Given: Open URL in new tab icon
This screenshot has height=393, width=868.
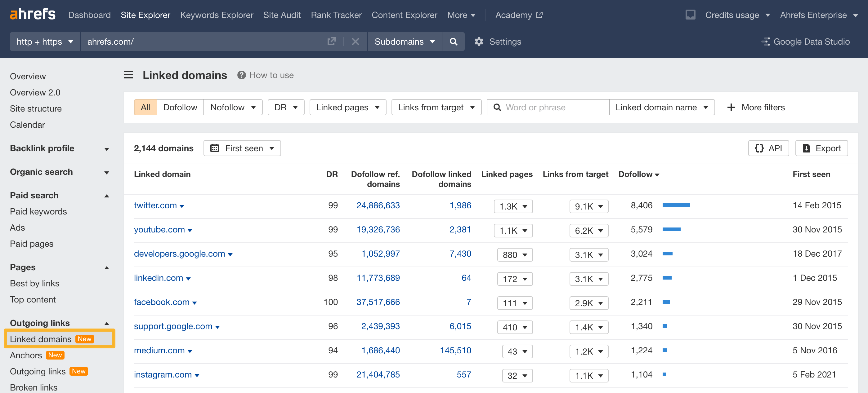Looking at the screenshot, I should tap(331, 42).
